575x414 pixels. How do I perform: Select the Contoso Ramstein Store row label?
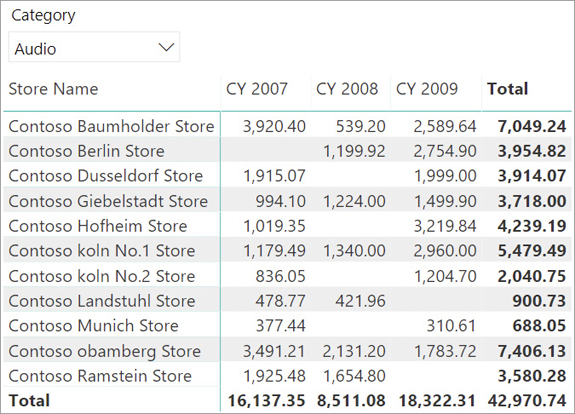pyautogui.click(x=100, y=376)
